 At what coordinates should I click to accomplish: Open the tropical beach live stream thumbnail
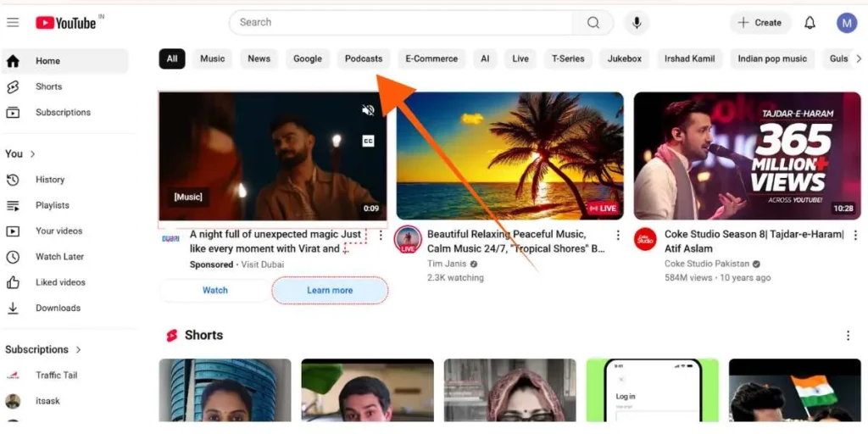pyautogui.click(x=509, y=156)
